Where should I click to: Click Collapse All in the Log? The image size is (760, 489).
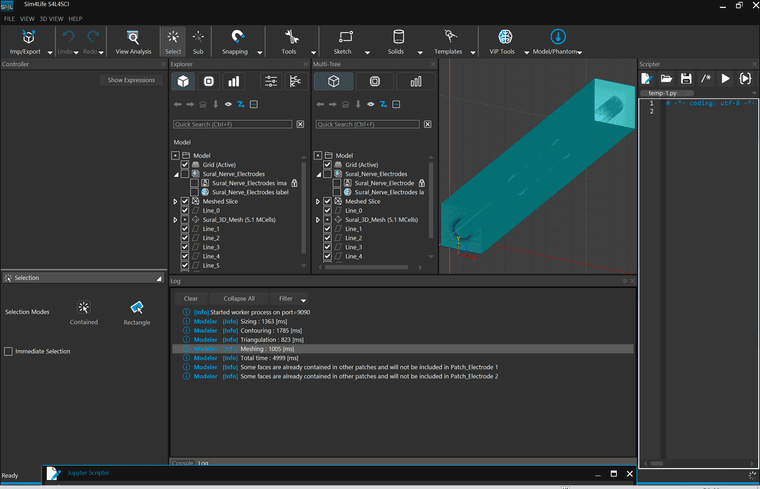[239, 299]
